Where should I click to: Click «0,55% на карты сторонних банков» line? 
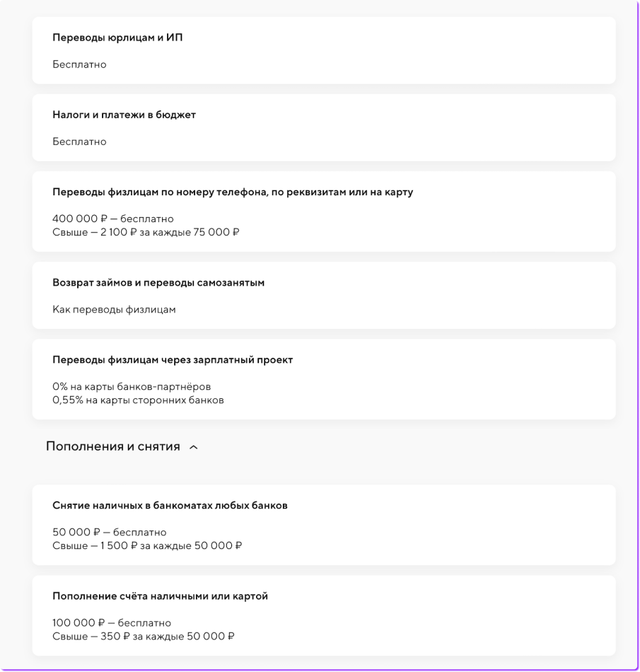[138, 400]
